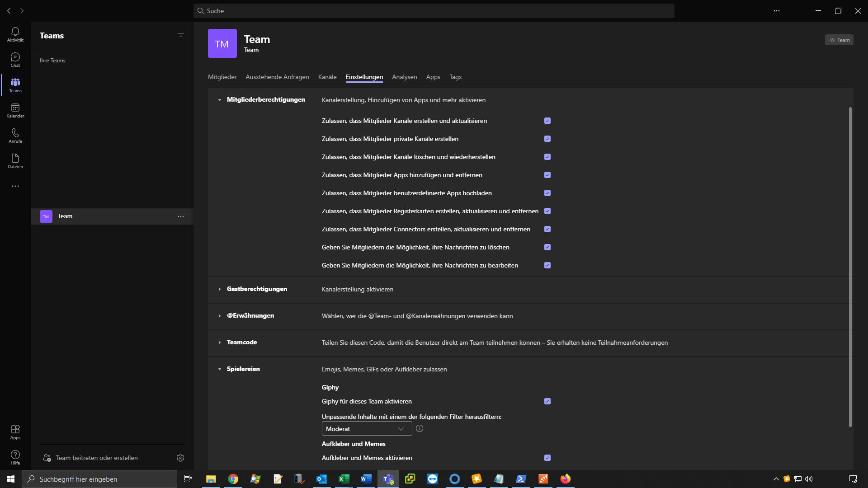Uncheck members upload custom apps

(547, 193)
